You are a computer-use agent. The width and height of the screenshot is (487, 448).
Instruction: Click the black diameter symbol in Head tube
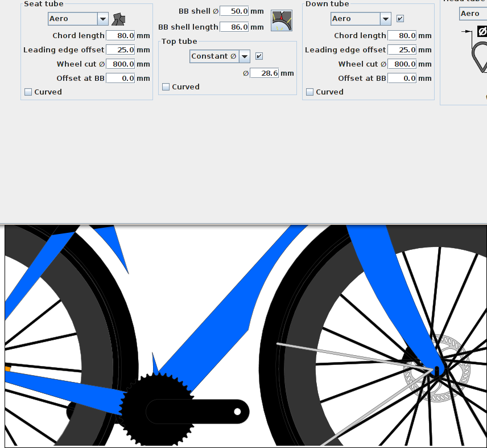482,31
